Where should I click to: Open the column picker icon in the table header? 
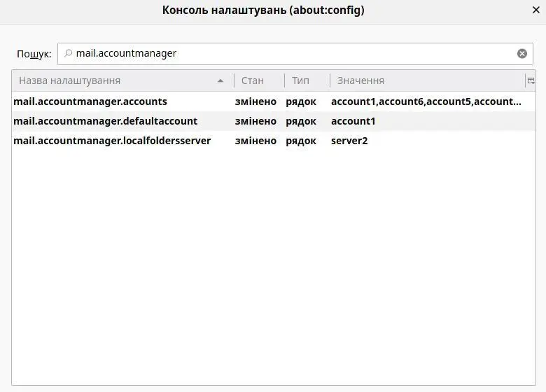531,80
